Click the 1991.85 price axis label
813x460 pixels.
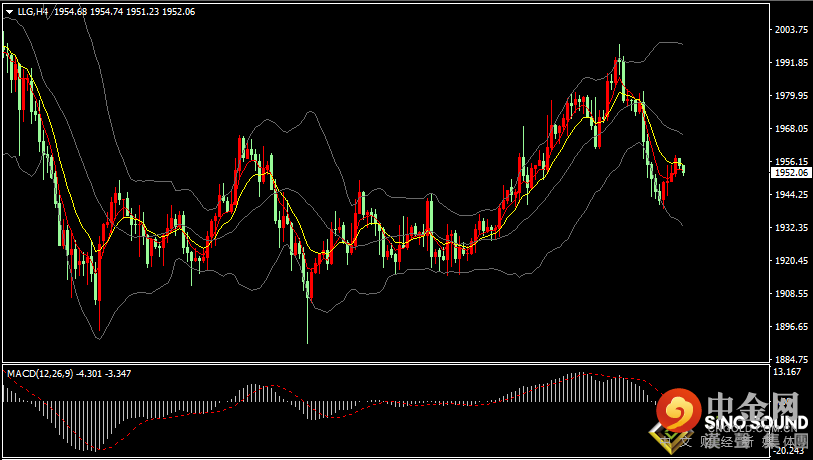click(x=791, y=63)
